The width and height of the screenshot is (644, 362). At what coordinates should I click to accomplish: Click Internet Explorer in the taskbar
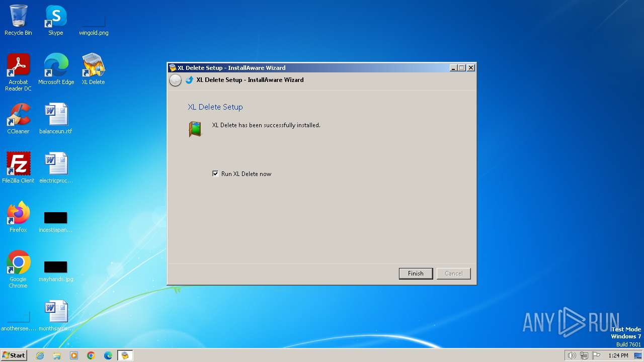40,355
